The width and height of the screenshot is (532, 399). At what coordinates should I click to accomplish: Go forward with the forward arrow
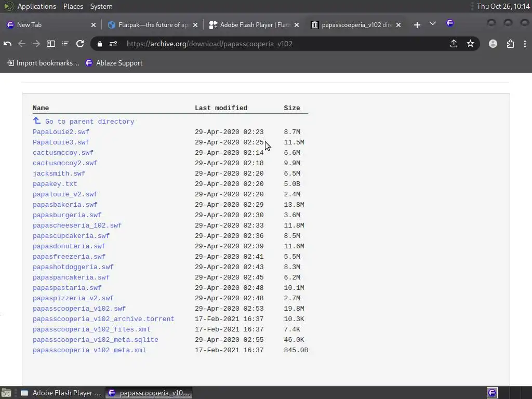pyautogui.click(x=36, y=44)
